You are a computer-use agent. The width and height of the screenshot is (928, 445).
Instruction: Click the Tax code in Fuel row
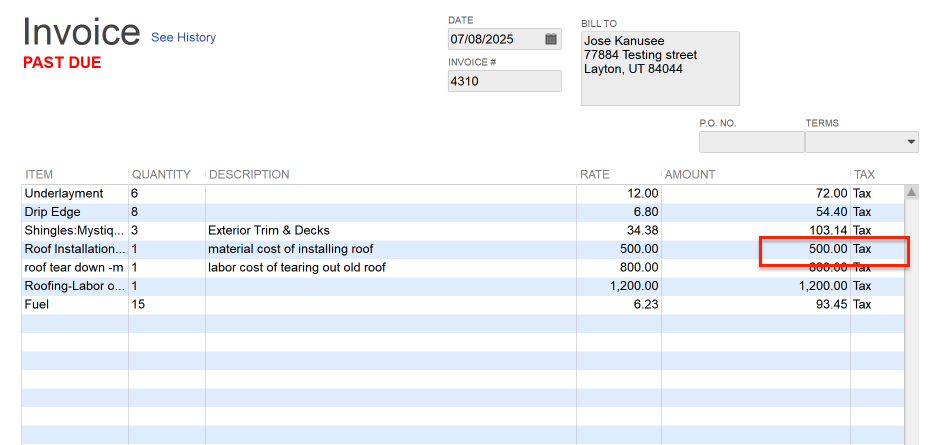[x=863, y=304]
